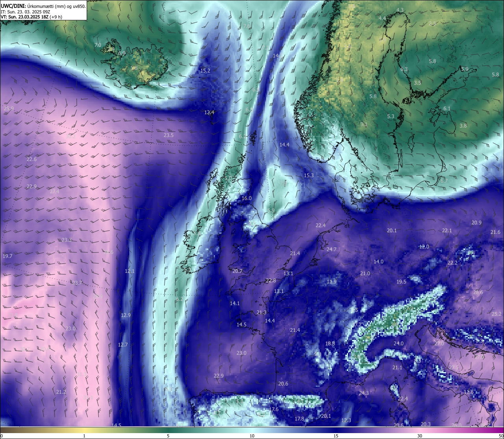Image resolution: width=504 pixels, height=439 pixels.
Task: Select the 5.9 value label
Action: click(465, 69)
